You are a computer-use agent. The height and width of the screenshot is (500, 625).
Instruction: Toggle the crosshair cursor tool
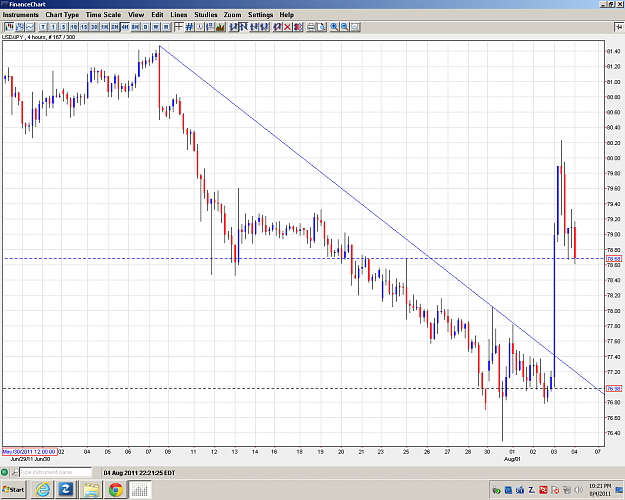click(x=179, y=27)
